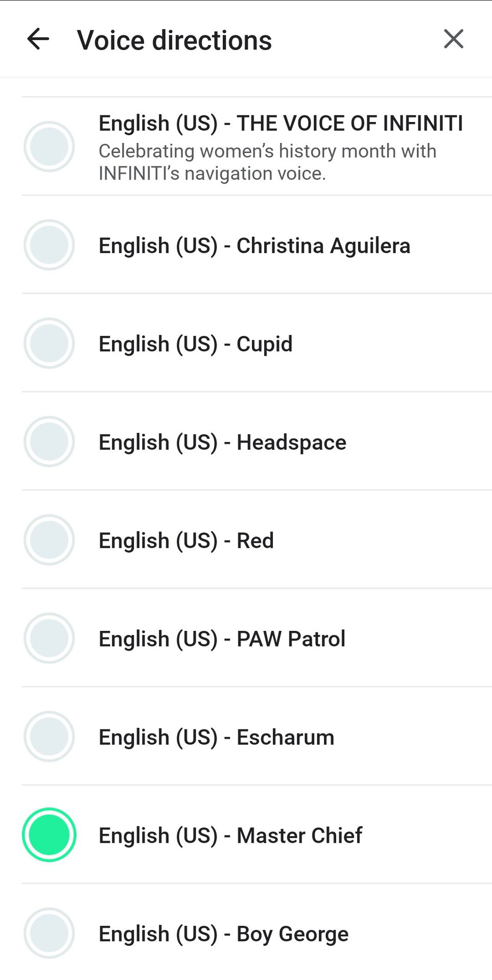Select THE VOICE OF INFINITI radio button
The image size is (492, 980).
click(x=49, y=146)
